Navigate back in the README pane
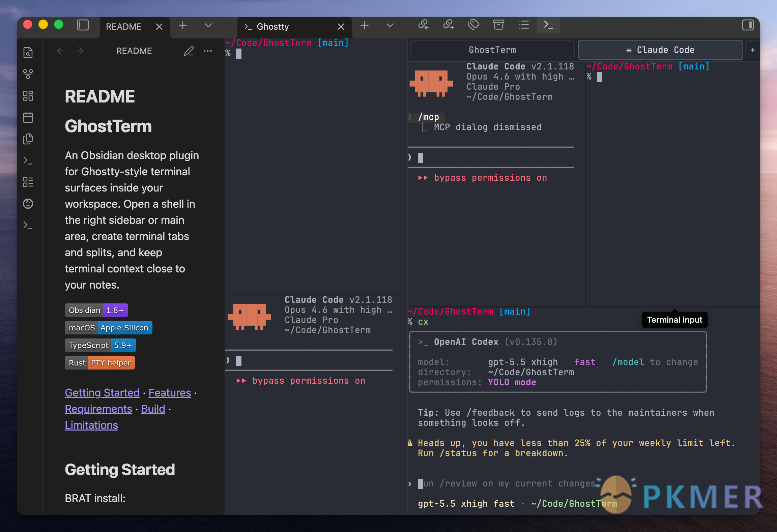This screenshot has width=777, height=532. (x=61, y=51)
